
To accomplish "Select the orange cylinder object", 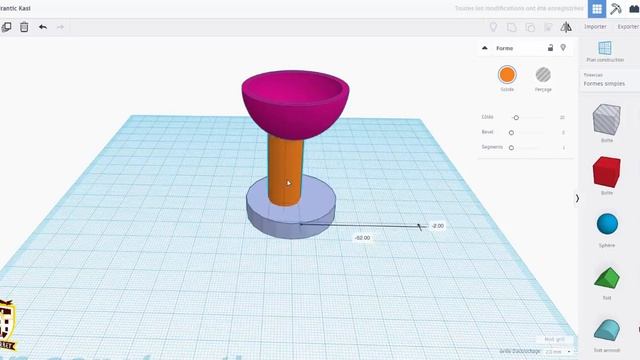I will coord(285,171).
